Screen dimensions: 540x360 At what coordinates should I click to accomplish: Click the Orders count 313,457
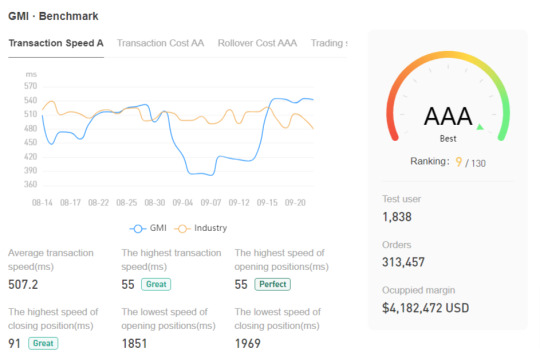coord(403,262)
